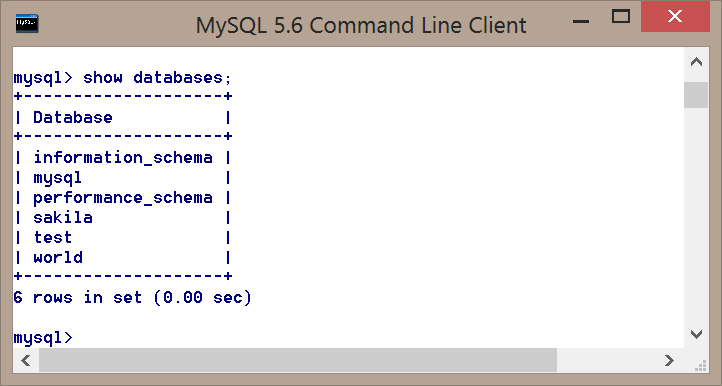Click the vertical scrollbar up arrow
Screen dimensions: 722x386
click(696, 62)
